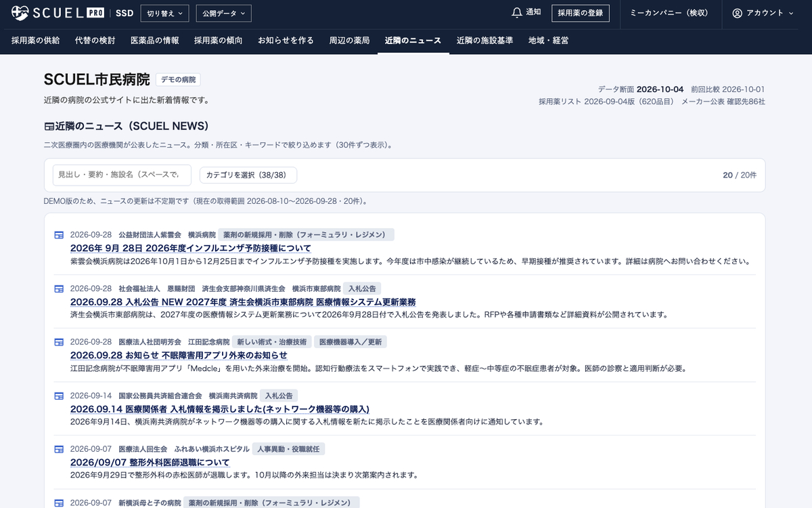
Task: Click news icon for 医療情報システム更新業務 row
Action: (59, 288)
